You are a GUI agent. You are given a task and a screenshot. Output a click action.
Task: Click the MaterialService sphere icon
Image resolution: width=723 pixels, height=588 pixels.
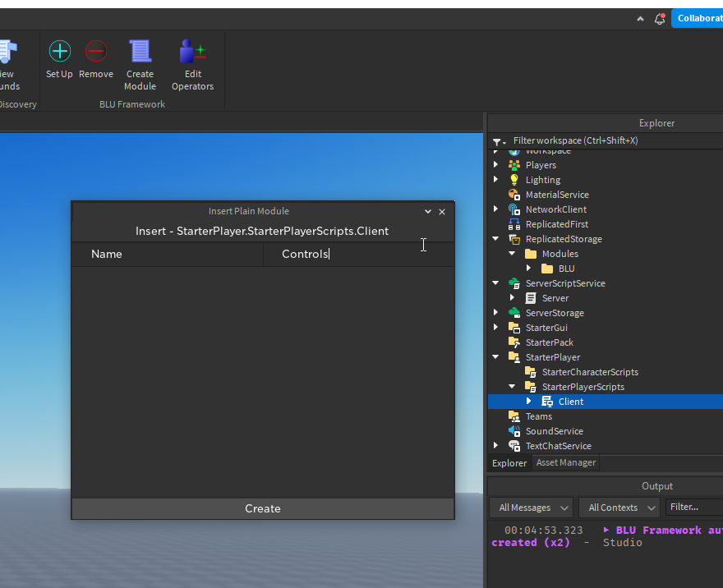click(515, 195)
